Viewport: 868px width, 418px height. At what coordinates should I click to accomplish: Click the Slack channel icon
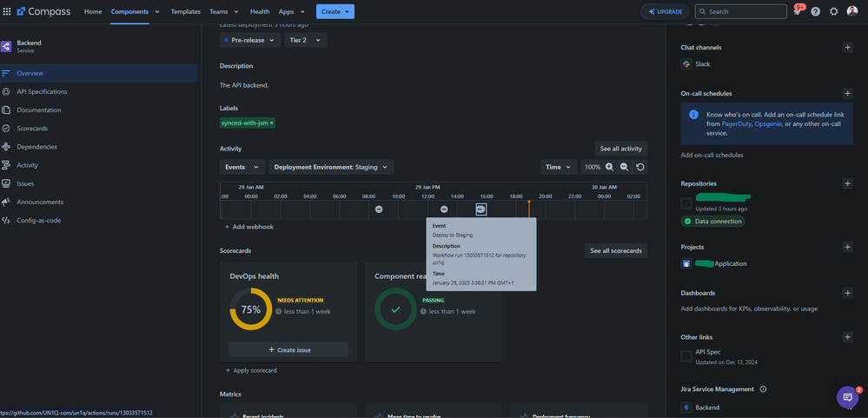[686, 64]
